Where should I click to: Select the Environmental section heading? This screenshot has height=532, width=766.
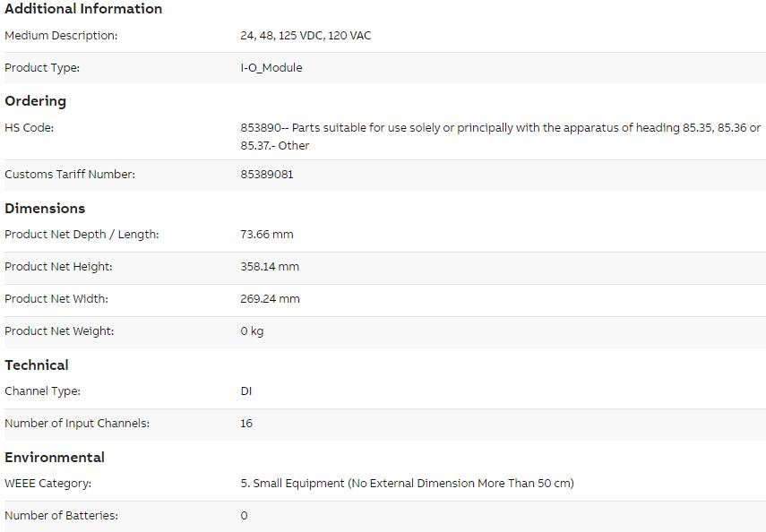(55, 458)
